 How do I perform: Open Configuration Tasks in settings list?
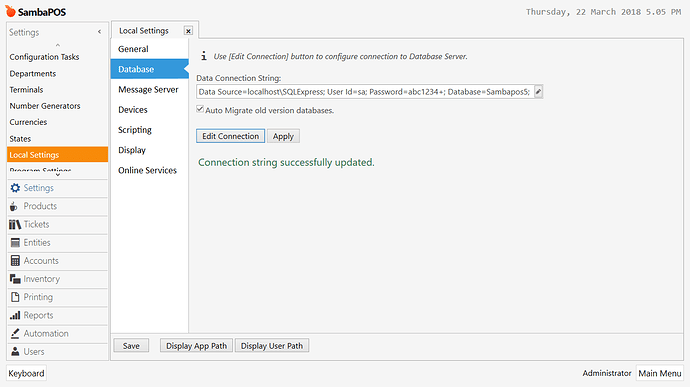pos(44,57)
